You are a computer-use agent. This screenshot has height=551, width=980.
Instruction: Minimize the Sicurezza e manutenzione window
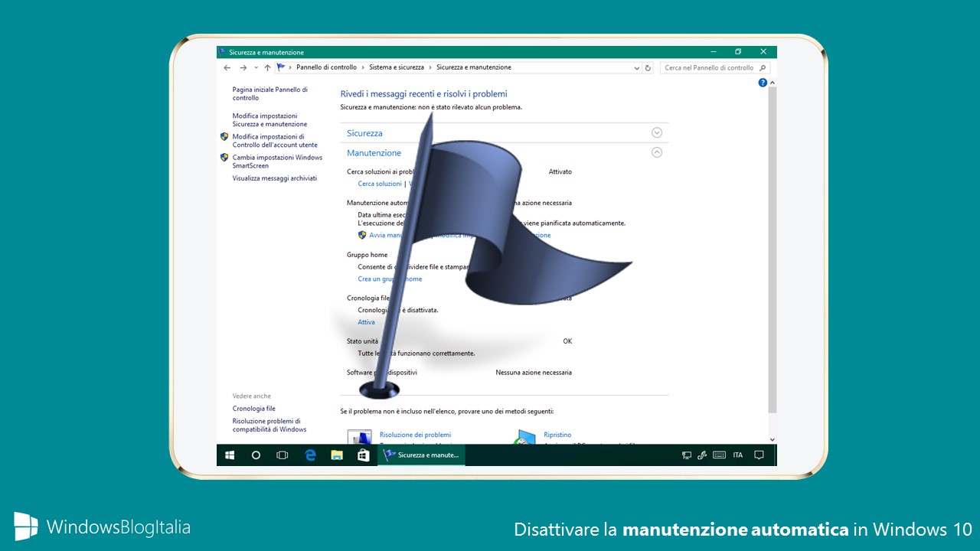point(713,52)
